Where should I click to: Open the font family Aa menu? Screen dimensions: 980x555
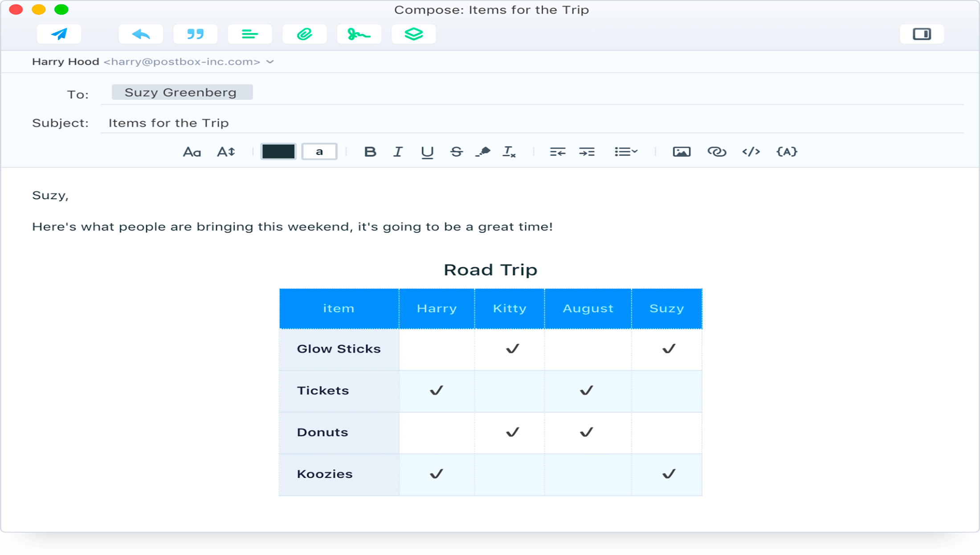point(192,152)
